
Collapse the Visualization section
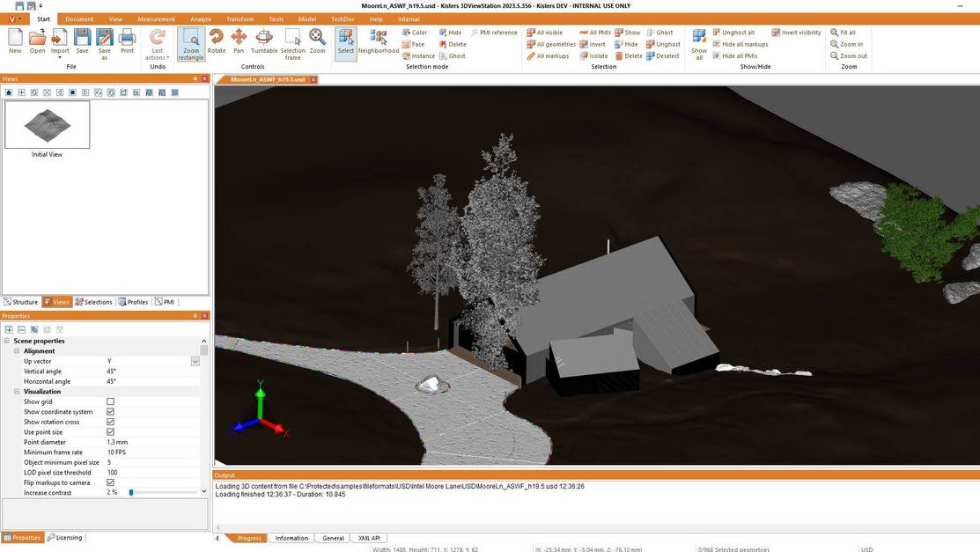(x=17, y=392)
